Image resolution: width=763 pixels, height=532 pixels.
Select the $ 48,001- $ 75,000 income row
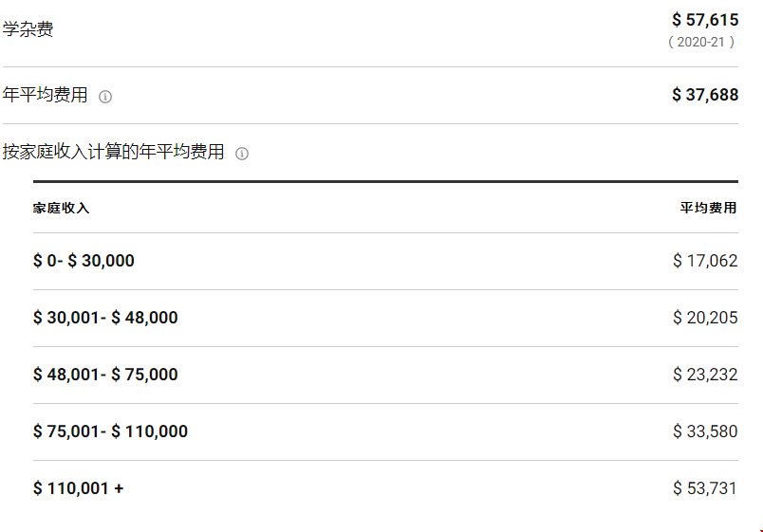click(x=105, y=375)
